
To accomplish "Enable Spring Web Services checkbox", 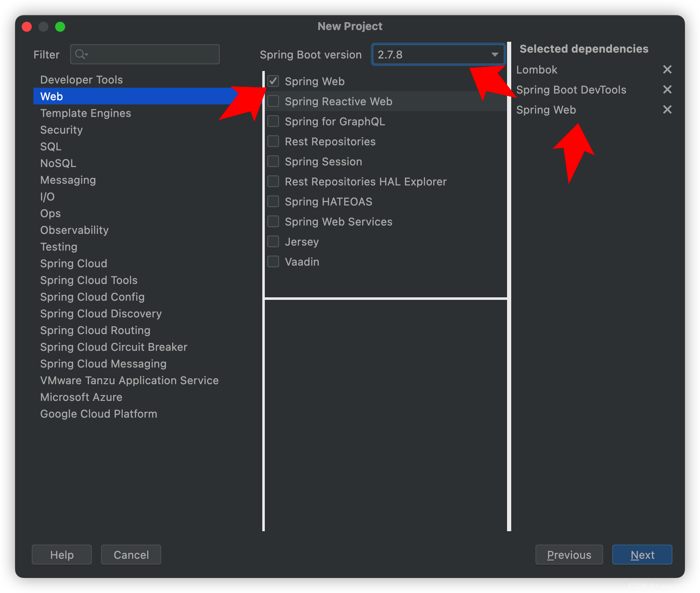I will coord(273,221).
